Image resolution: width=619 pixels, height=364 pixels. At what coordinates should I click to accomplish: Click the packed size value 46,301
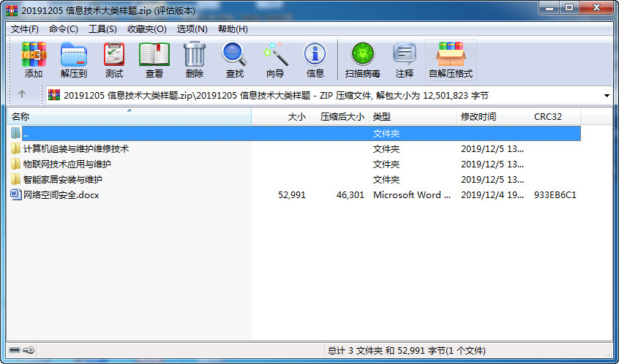coord(350,195)
